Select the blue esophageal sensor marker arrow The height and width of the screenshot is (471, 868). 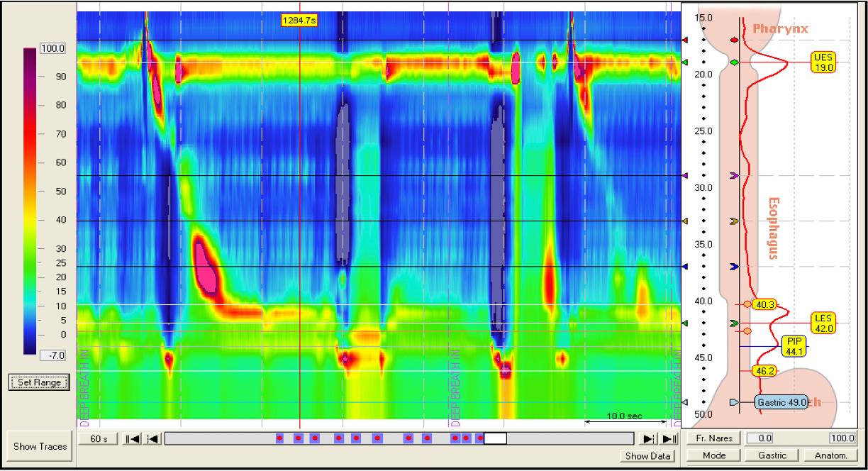click(734, 267)
